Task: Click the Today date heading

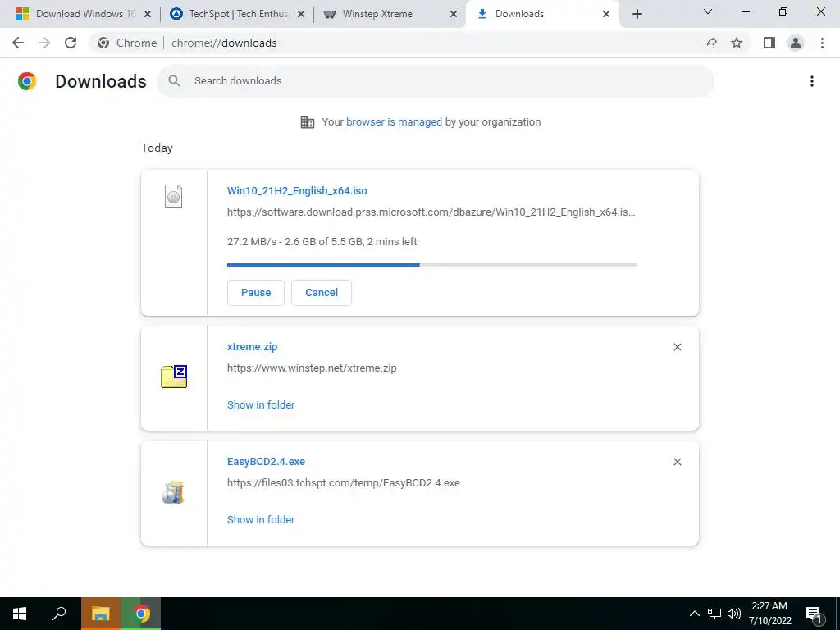Action: click(x=157, y=148)
